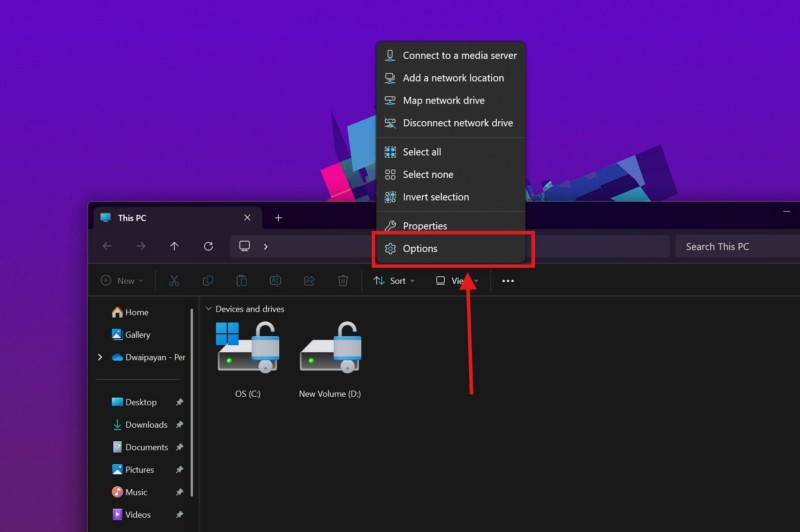Click the Copy icon in toolbar
This screenshot has height=532, width=800.
pos(208,281)
